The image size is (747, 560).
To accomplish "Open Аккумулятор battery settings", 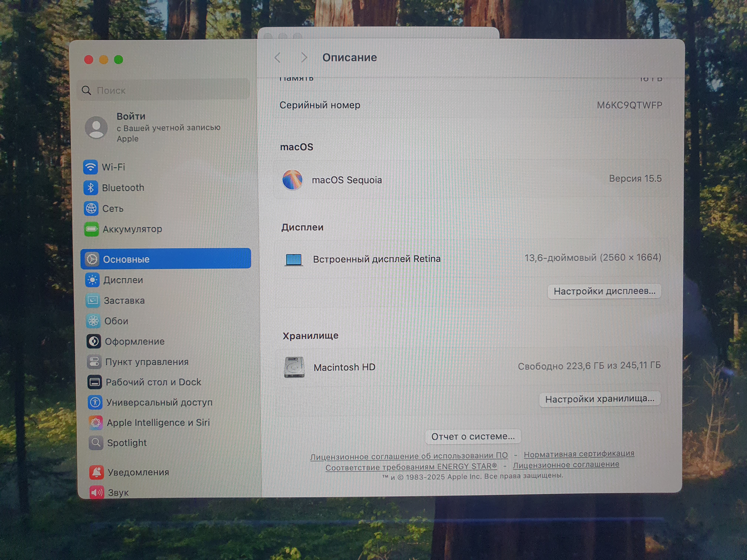I will coord(132,229).
